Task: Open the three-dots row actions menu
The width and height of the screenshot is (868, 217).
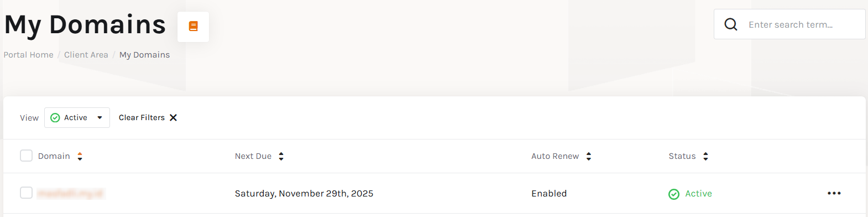Action: click(834, 193)
